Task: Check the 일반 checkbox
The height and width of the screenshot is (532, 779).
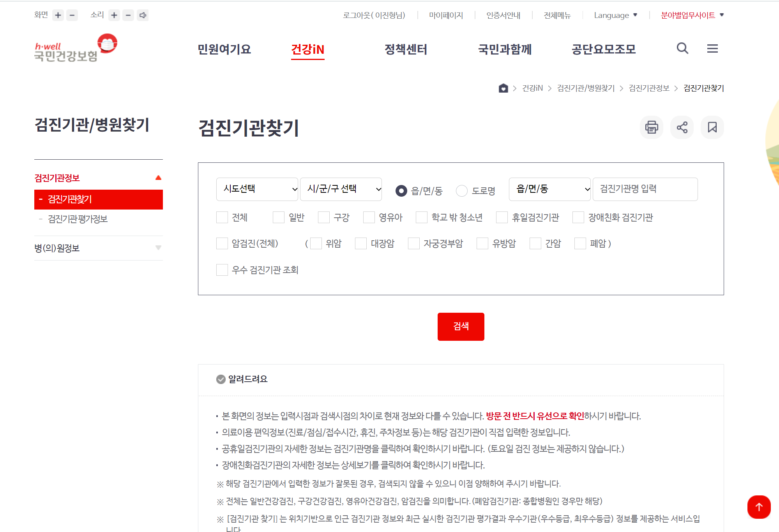Action: point(279,217)
